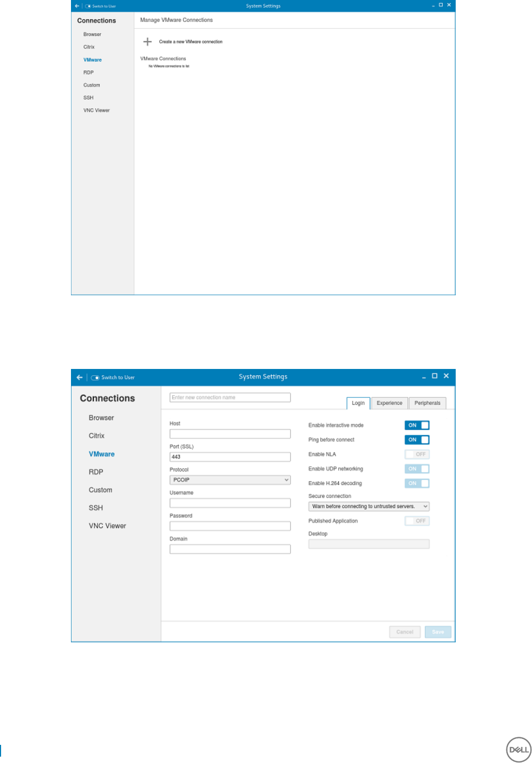Click the Port (SSL) field showing 443
The image size is (532, 763).
[x=230, y=457]
